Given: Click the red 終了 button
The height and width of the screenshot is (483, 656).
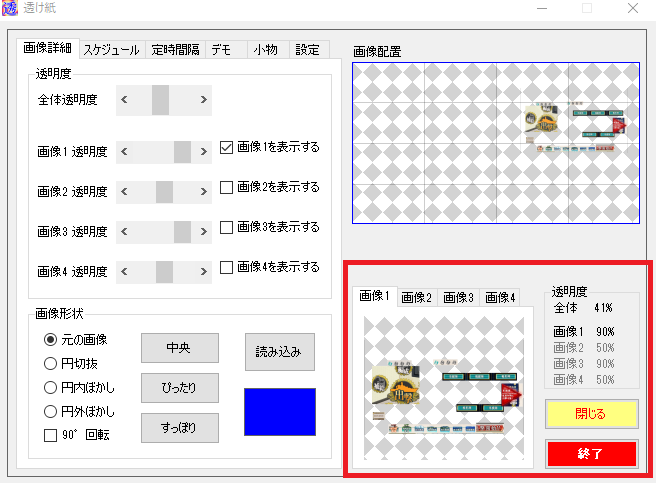Looking at the screenshot, I should [592, 453].
